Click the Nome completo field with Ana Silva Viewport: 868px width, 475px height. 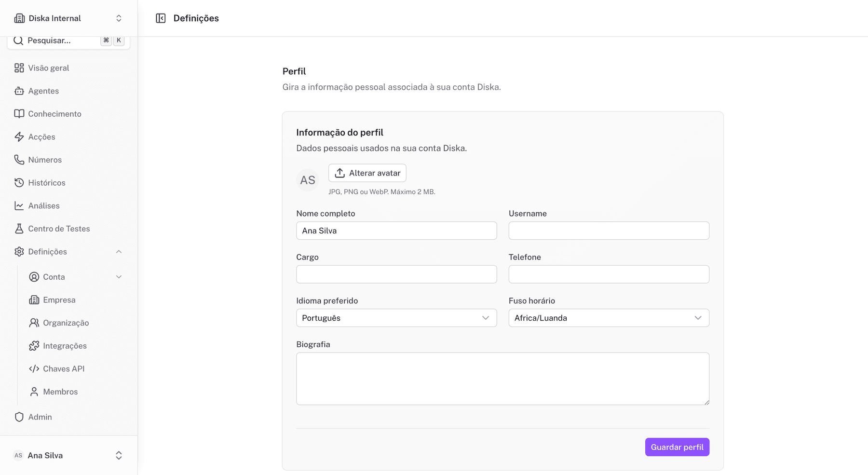(x=396, y=231)
